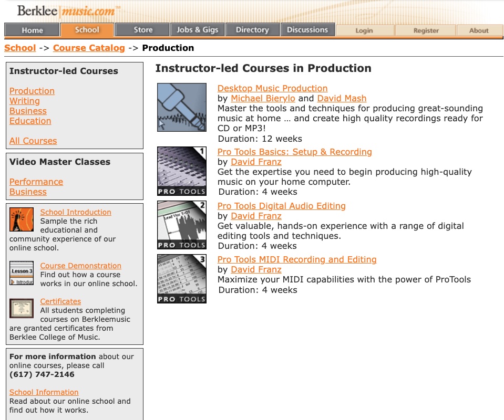This screenshot has width=504, height=420.
Task: Open the Discussions tab
Action: tap(307, 30)
